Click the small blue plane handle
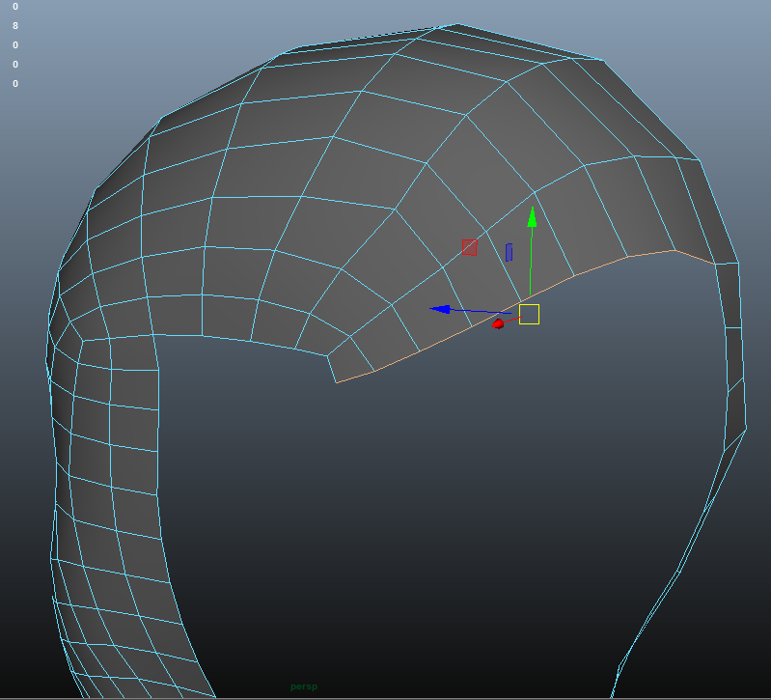 509,252
